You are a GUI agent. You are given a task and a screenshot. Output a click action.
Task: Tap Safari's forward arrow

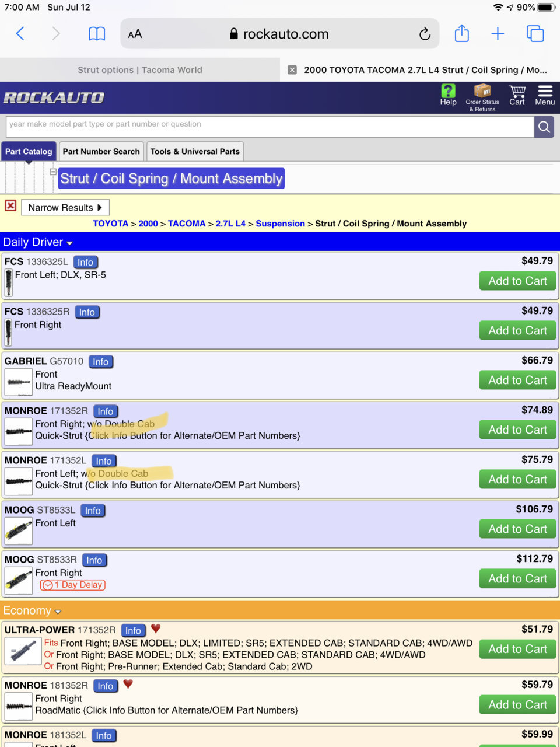pyautogui.click(x=56, y=33)
